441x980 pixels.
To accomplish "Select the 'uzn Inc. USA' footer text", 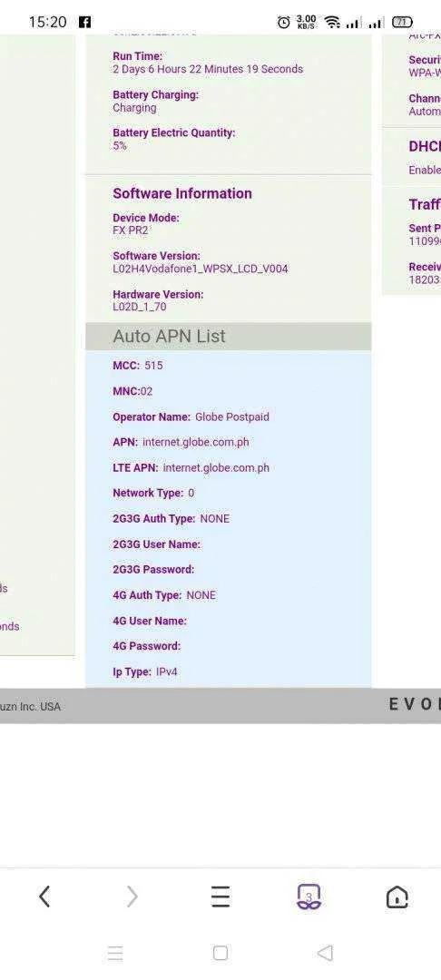I will click(30, 707).
